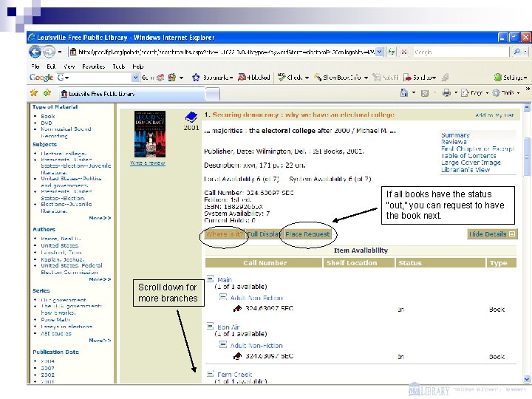Filter by publication date 2004
The height and width of the screenshot is (399, 532).
point(47,361)
